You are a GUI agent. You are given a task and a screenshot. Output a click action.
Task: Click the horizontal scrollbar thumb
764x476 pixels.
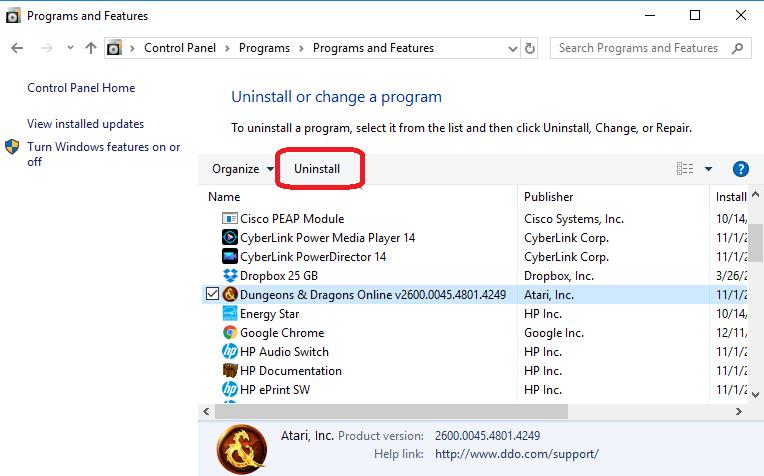coord(391,411)
